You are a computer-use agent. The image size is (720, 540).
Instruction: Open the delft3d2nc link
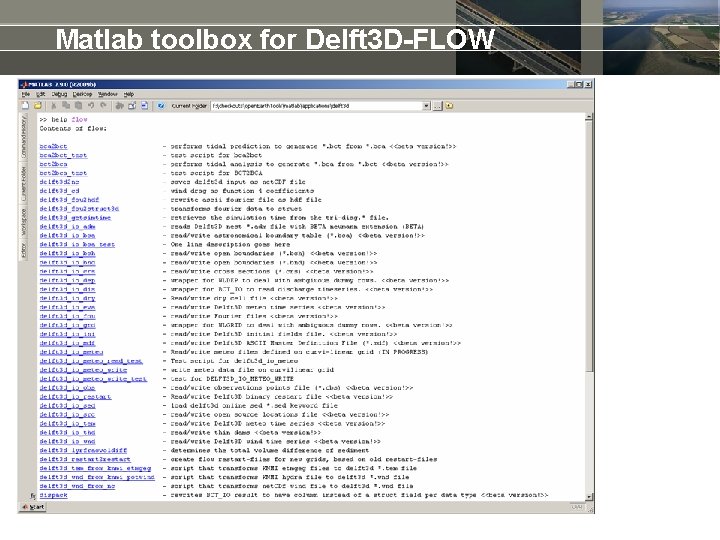point(59,182)
